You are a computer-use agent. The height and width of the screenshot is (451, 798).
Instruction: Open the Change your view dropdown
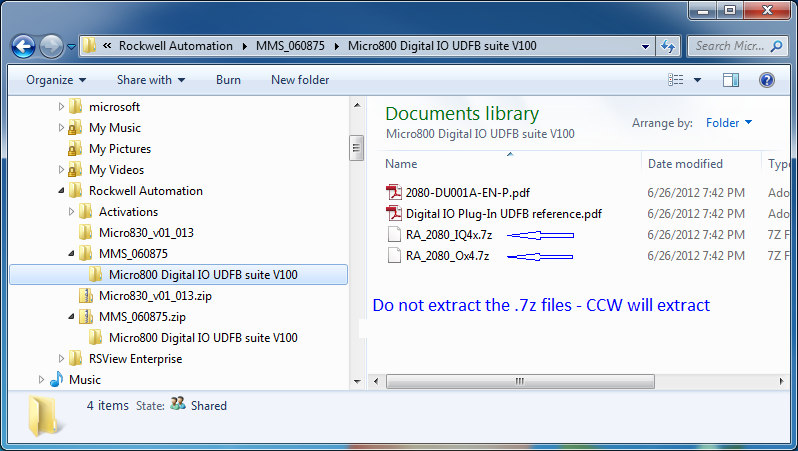[x=697, y=80]
